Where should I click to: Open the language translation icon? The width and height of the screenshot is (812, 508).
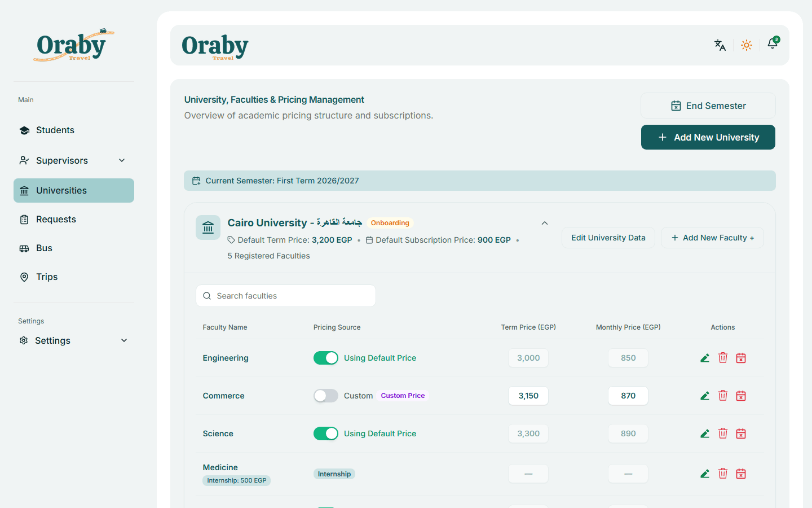tap(720, 45)
